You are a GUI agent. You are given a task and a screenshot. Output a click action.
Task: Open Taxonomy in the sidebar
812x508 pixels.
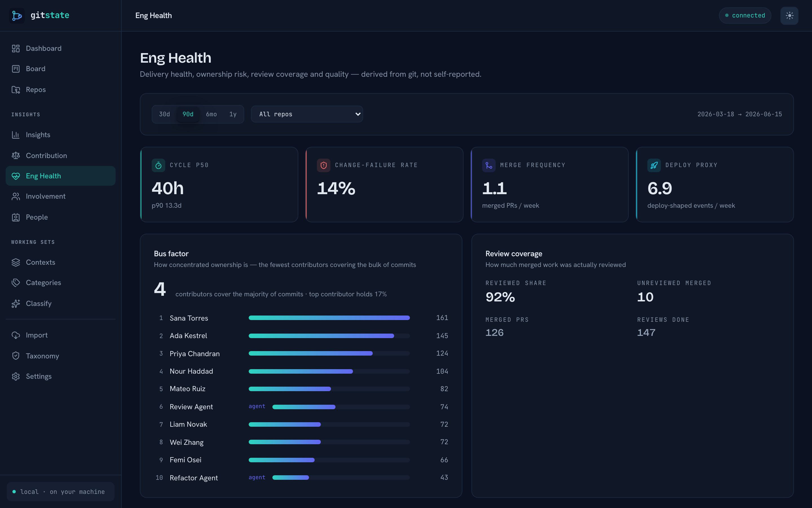click(61, 356)
